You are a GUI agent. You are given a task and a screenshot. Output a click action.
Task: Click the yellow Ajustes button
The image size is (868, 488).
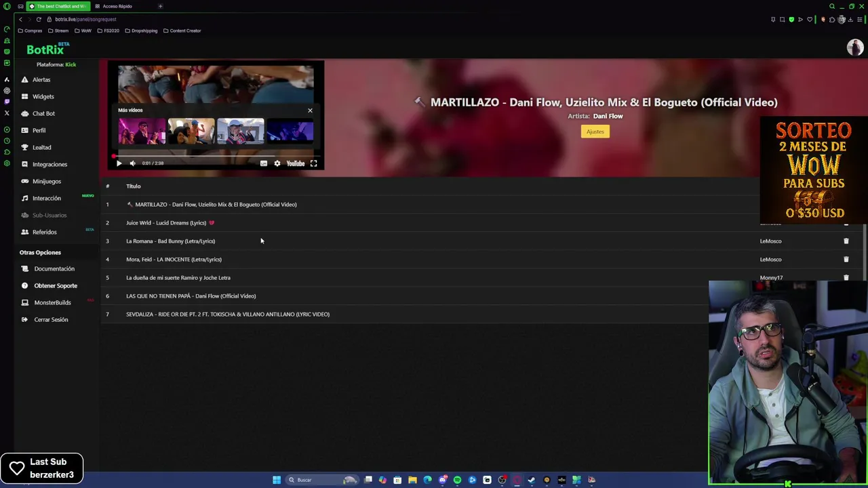click(595, 131)
